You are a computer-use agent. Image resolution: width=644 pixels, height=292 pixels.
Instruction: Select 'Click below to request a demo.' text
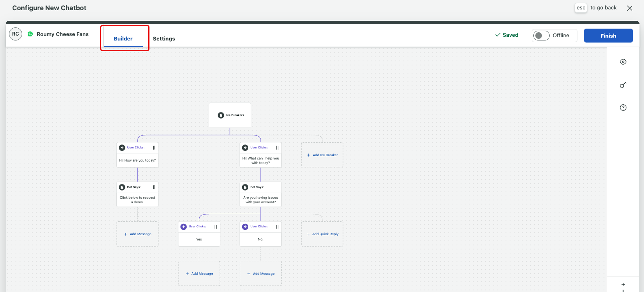(138, 200)
